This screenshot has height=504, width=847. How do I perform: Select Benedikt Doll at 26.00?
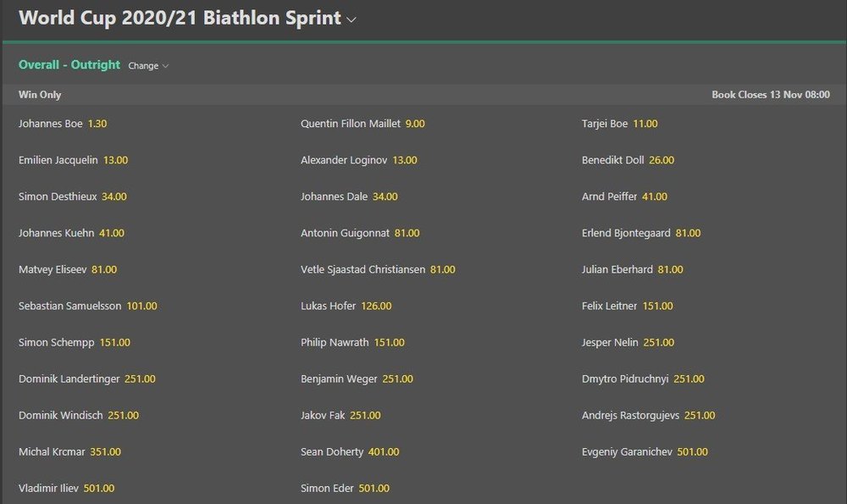point(628,160)
